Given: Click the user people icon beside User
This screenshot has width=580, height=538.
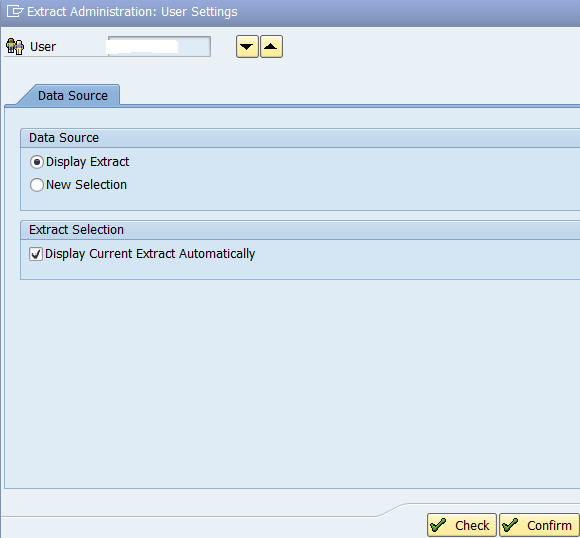Looking at the screenshot, I should [15, 47].
